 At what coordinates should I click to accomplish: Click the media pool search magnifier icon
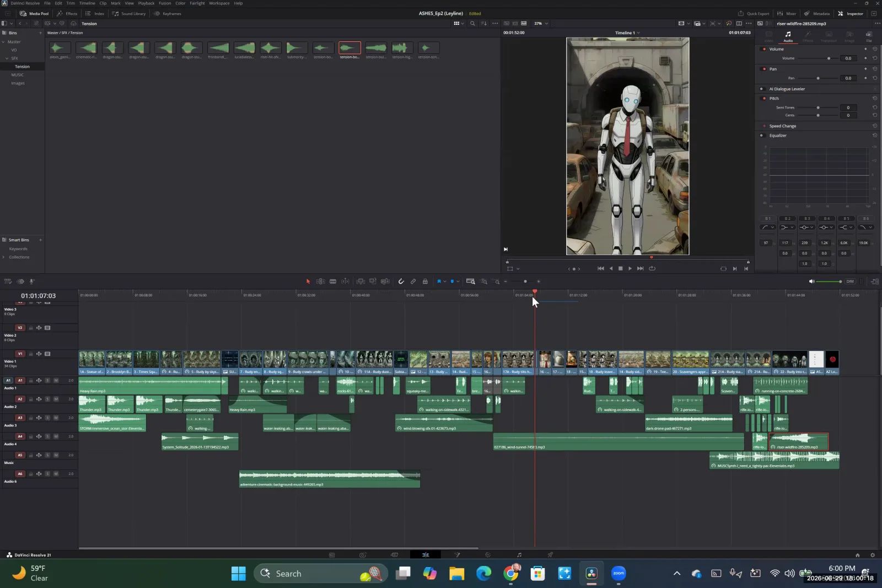[x=472, y=23]
